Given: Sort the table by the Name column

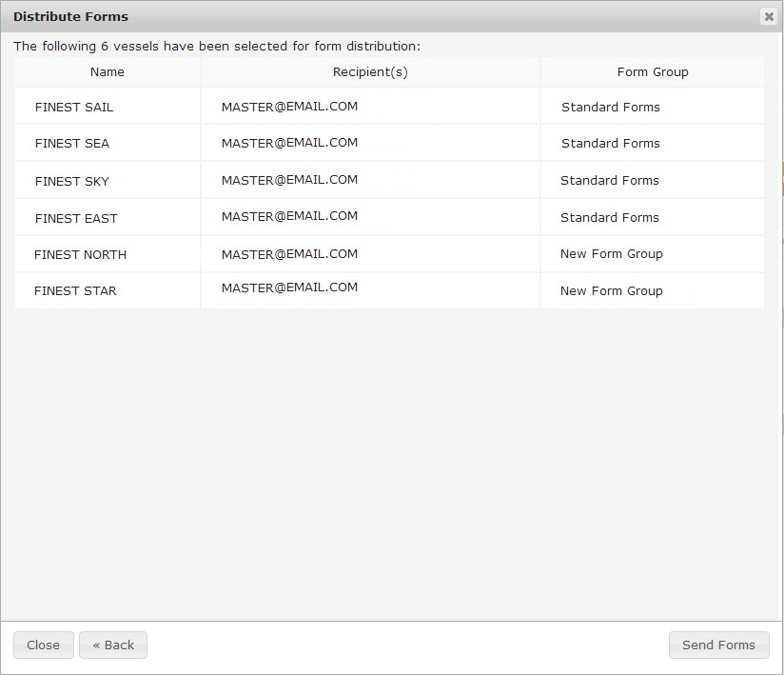Looking at the screenshot, I should point(107,71).
